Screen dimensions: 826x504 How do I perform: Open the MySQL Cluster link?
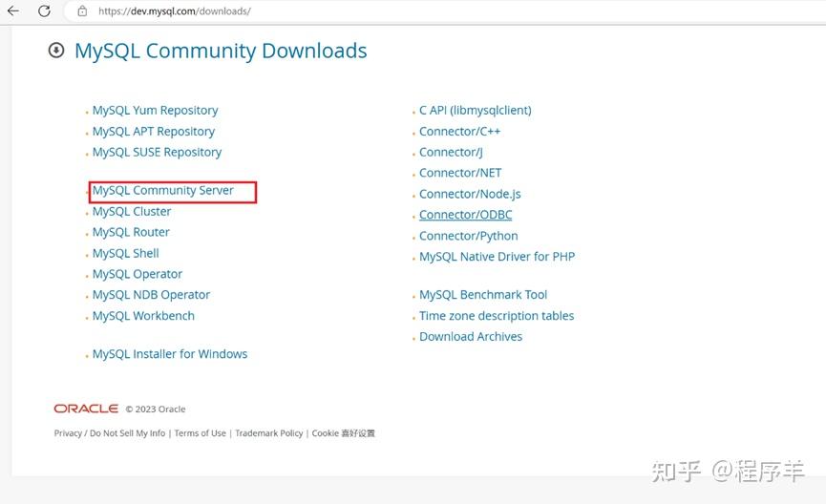[x=132, y=211]
